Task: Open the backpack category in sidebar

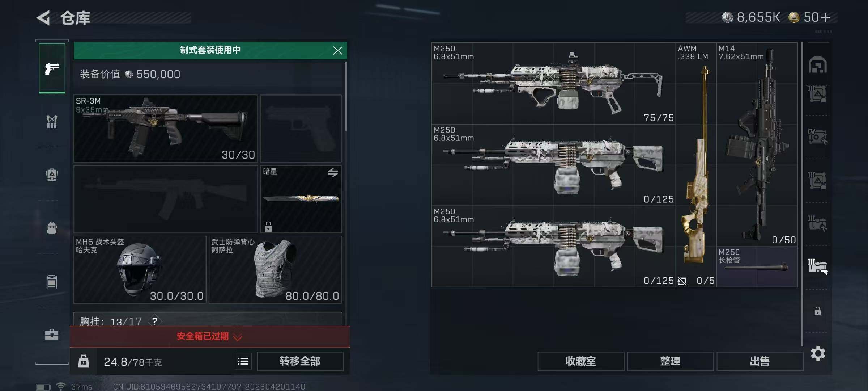Action: 52,175
